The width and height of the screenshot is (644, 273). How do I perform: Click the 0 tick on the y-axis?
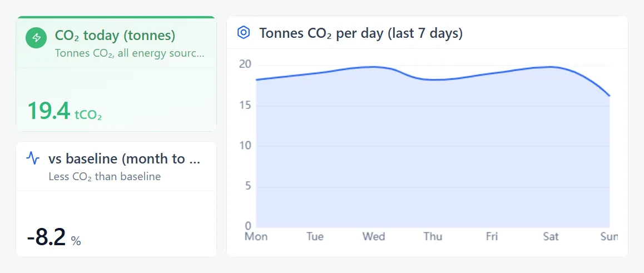(x=247, y=226)
